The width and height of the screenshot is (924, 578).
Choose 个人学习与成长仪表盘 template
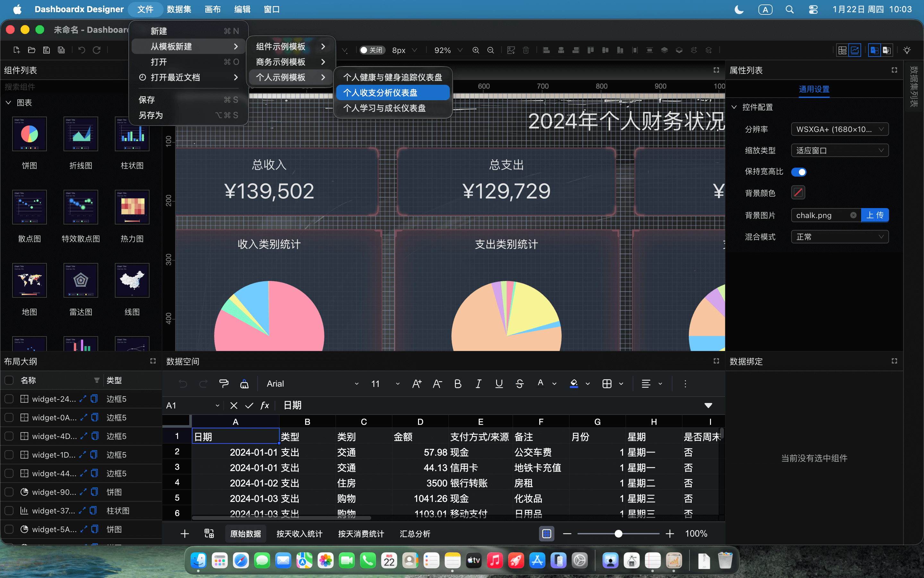click(x=392, y=108)
